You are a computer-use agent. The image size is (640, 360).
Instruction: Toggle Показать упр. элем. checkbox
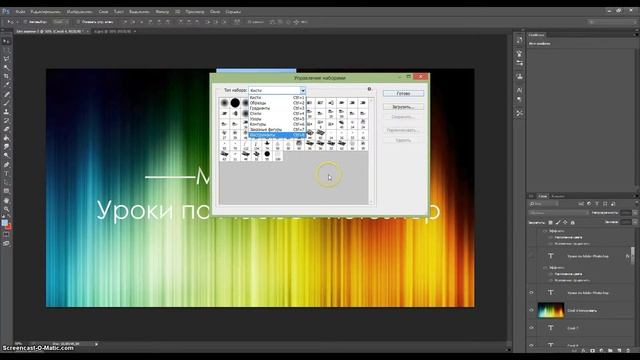coord(78,22)
